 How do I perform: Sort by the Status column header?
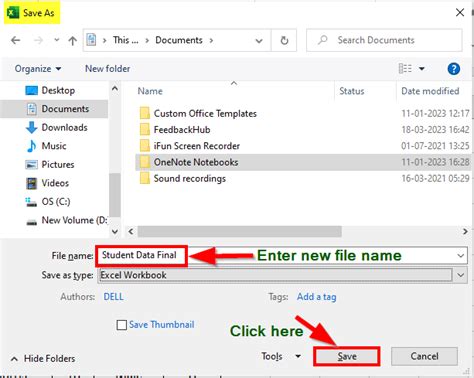pyautogui.click(x=351, y=91)
